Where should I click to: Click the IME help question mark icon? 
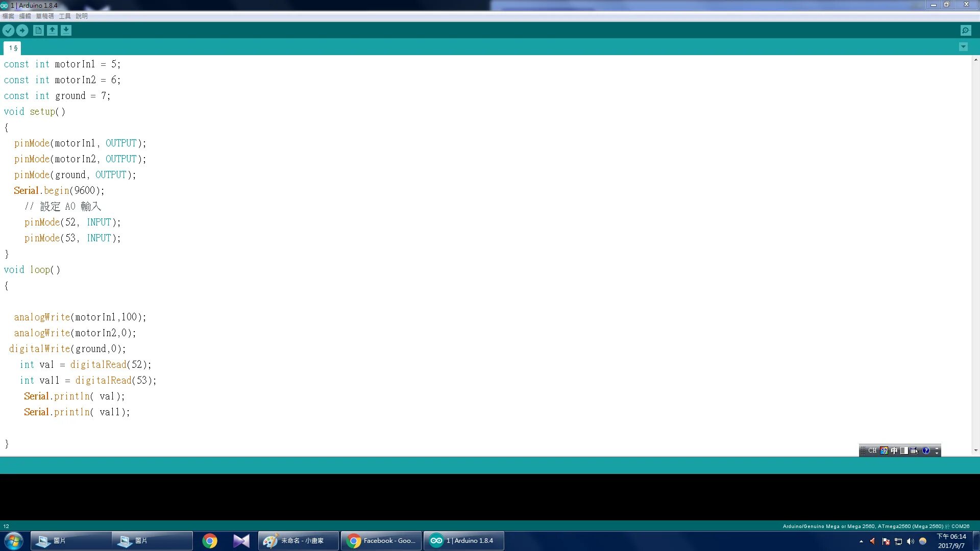[x=926, y=450]
